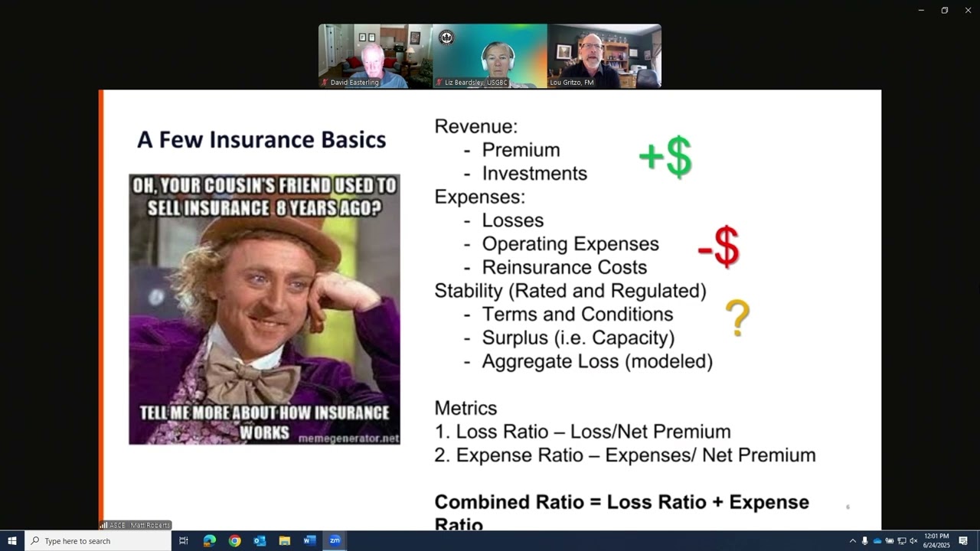Select David Easterling's video thumbnail
The height and width of the screenshot is (551, 980).
click(x=375, y=56)
